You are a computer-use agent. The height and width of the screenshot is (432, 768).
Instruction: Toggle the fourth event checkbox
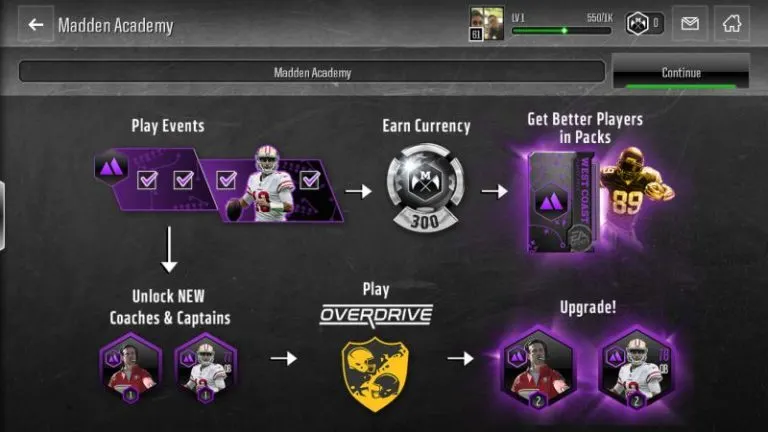(310, 180)
